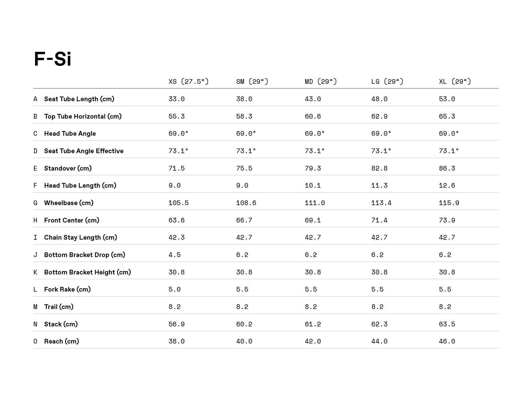532x399 pixels.
Task: Select the XS (27.5") column header
Action: click(x=189, y=81)
